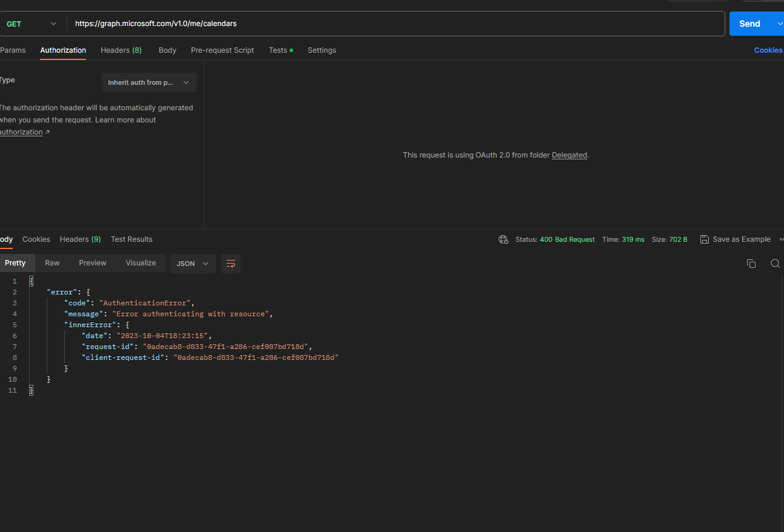This screenshot has height=532, width=784.
Task: Copy the response body using the copy icon
Action: point(751,264)
